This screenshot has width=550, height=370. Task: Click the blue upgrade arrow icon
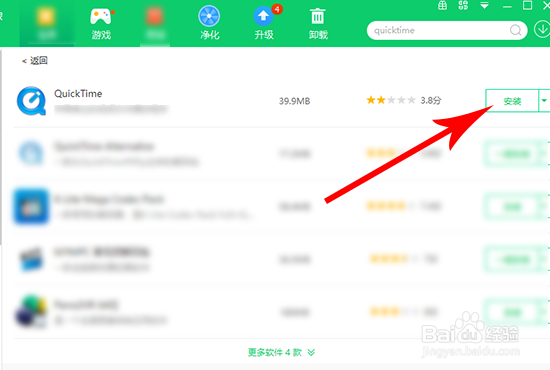[263, 16]
